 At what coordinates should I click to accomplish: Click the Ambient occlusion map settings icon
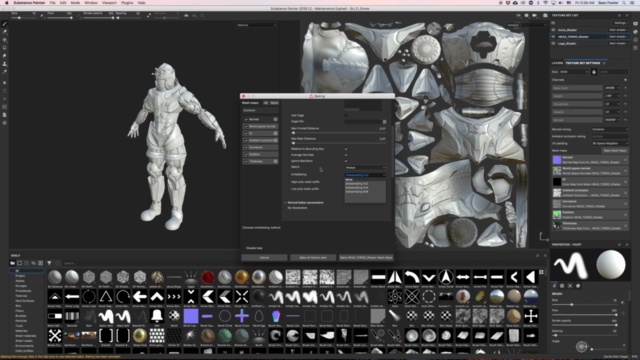pos(276,140)
